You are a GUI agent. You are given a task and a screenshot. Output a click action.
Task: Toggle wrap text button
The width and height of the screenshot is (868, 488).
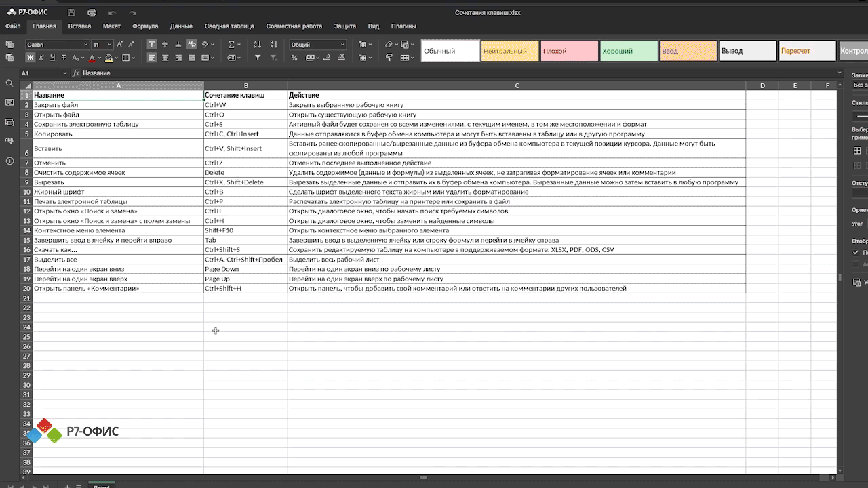191,44
